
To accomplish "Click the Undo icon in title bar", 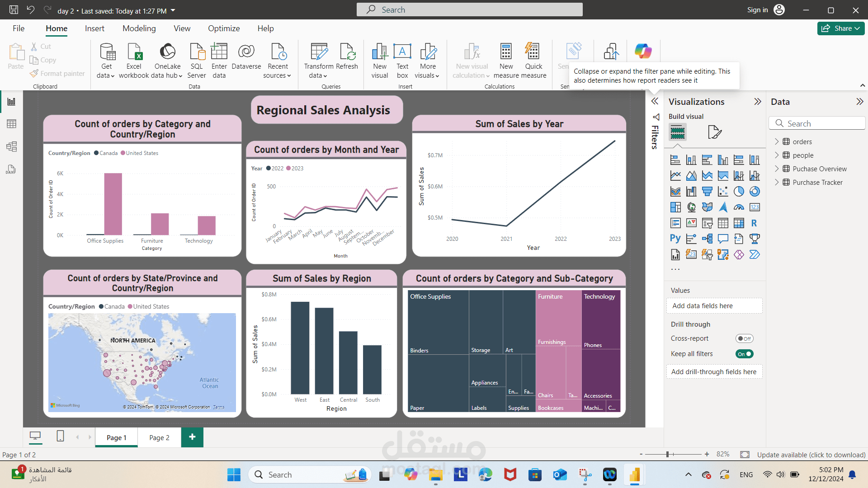I will (30, 9).
